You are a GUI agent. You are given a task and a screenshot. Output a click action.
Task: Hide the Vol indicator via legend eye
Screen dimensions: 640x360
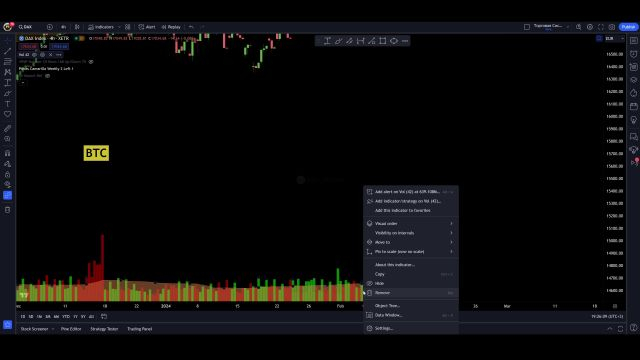[x=35, y=55]
